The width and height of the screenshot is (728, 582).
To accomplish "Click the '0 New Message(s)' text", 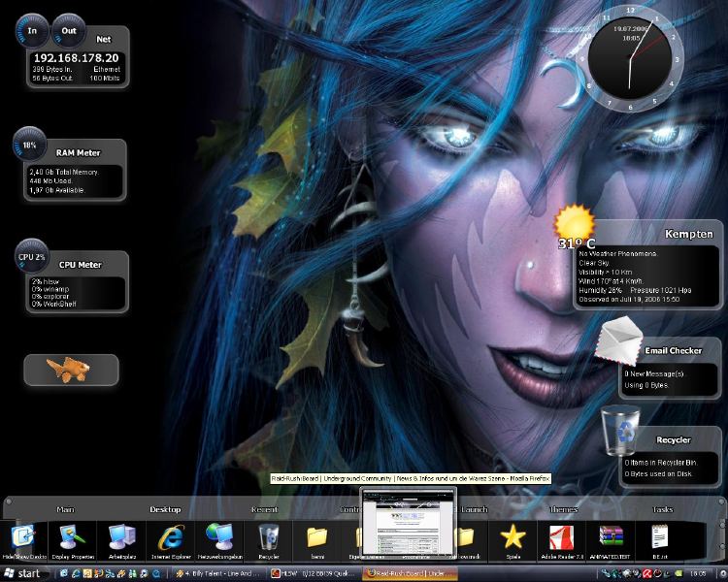I will [x=653, y=373].
